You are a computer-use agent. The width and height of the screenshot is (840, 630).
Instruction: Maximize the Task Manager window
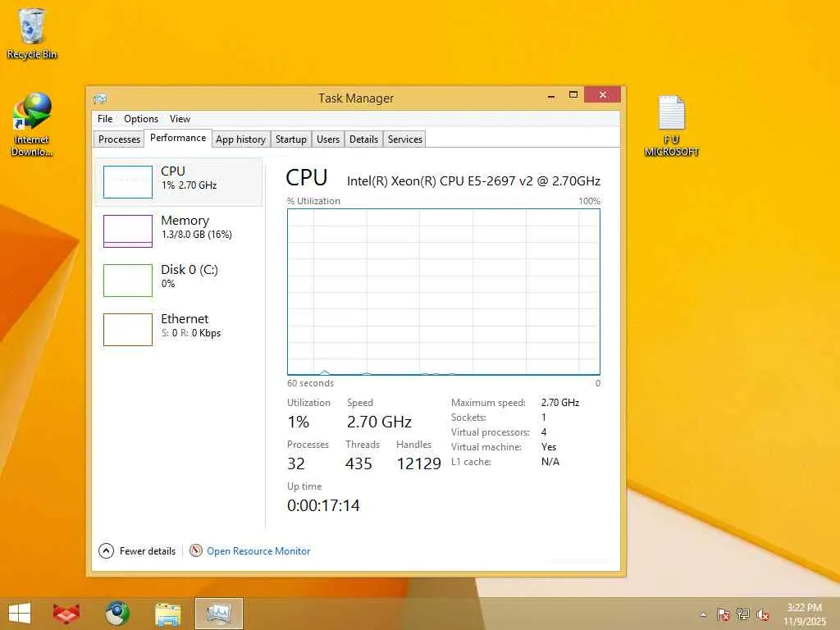coord(573,95)
